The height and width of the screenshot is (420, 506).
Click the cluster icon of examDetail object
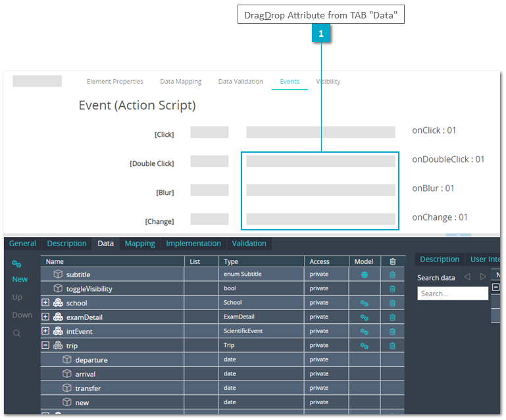click(x=58, y=317)
